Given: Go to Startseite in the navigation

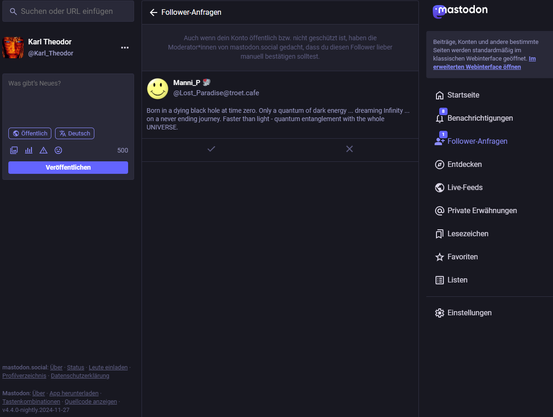Looking at the screenshot, I should click(x=457, y=95).
